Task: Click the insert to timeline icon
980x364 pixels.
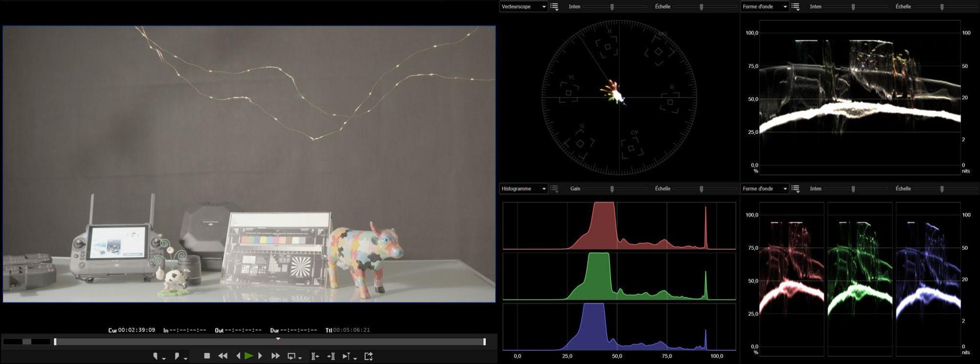Action: (x=315, y=356)
